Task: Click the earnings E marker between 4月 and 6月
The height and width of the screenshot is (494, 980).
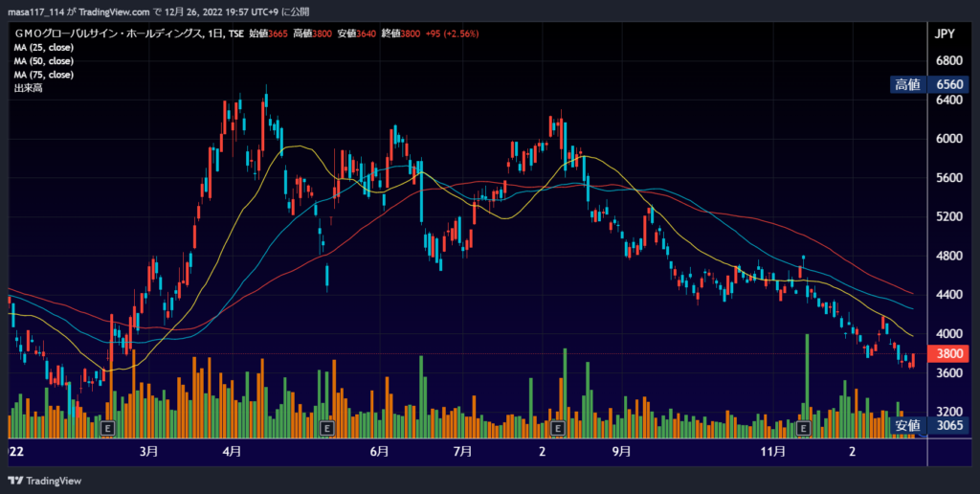Action: pos(326,428)
